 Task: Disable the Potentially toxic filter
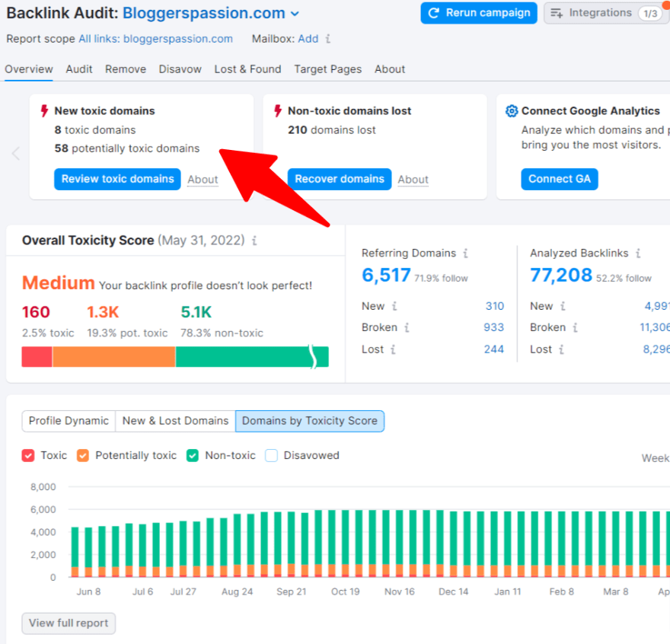(82, 455)
